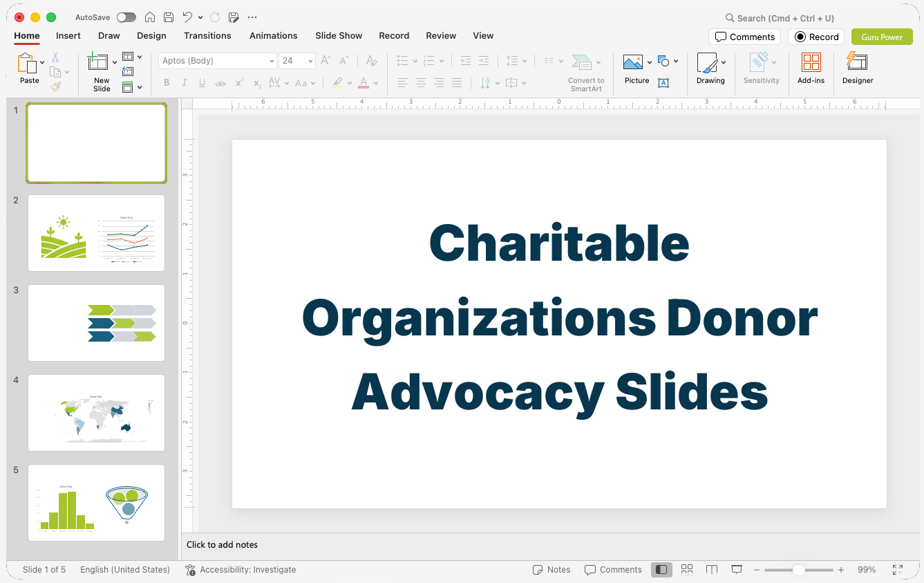Toggle Italic formatting
Viewport: 924px width, 583px height.
click(185, 83)
